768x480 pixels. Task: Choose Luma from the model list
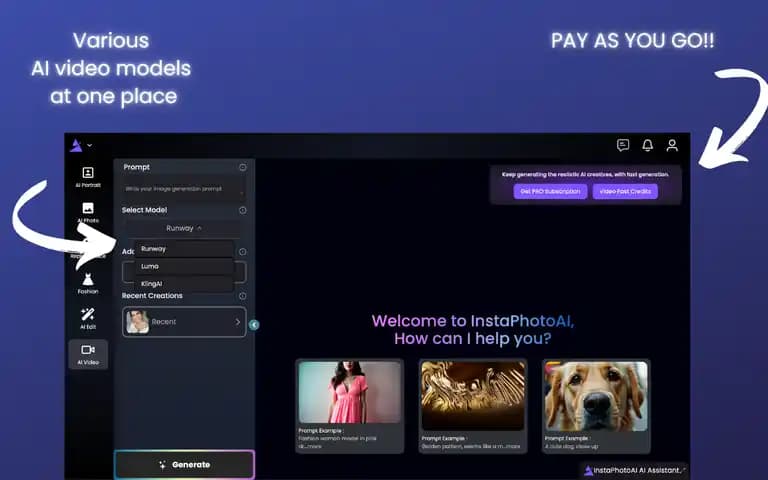(185, 266)
